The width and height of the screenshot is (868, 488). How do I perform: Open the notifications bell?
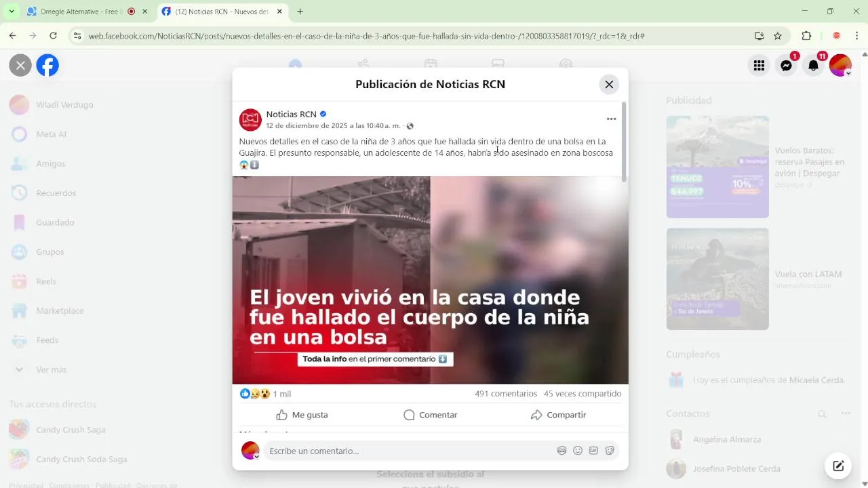(x=813, y=65)
